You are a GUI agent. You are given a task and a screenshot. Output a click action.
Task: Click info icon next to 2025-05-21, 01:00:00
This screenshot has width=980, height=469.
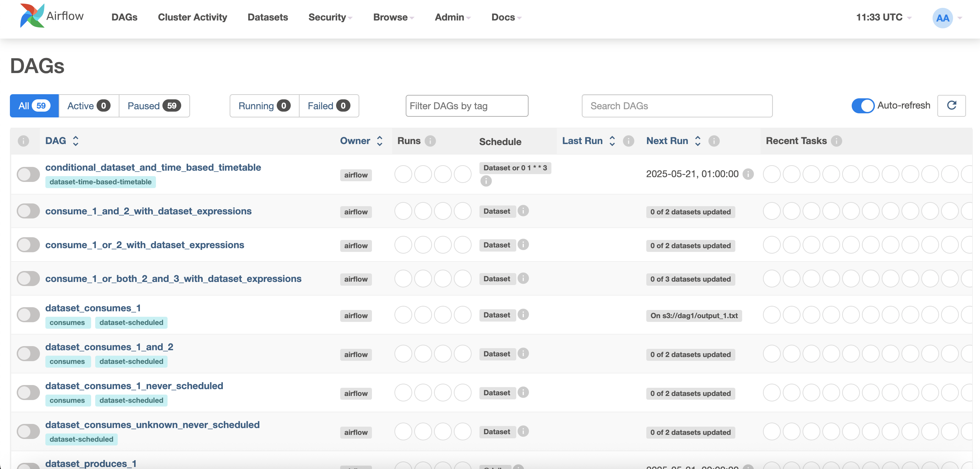point(748,174)
